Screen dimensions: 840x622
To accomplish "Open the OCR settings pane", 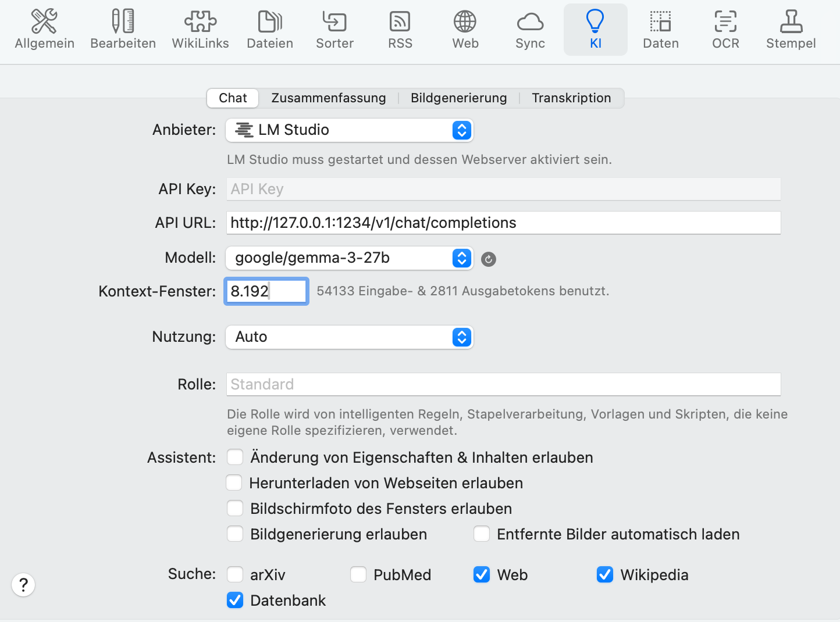I will [725, 30].
